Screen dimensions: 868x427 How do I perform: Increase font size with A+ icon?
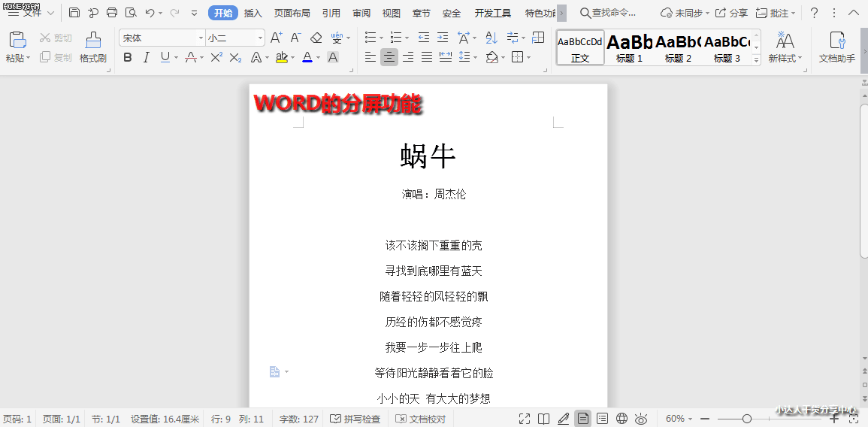coord(276,38)
